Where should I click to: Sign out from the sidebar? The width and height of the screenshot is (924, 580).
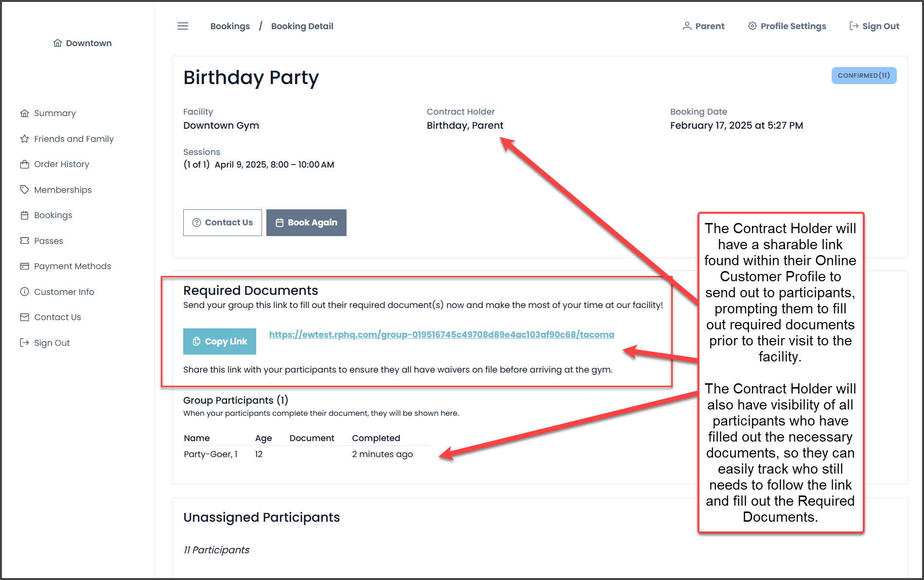[52, 343]
